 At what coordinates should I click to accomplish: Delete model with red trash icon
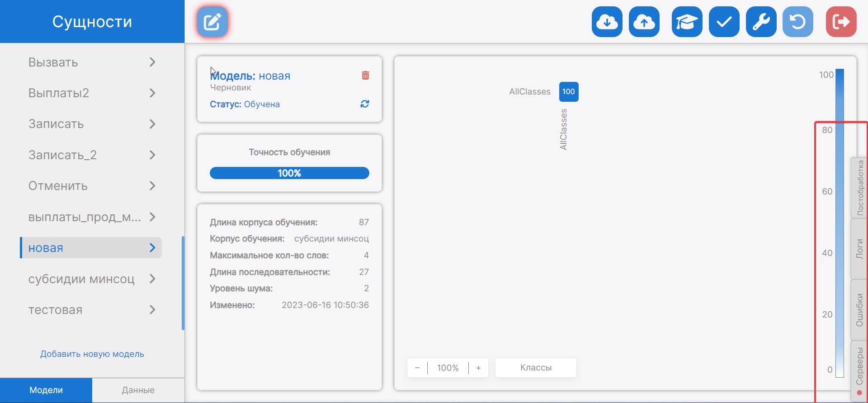pyautogui.click(x=365, y=76)
